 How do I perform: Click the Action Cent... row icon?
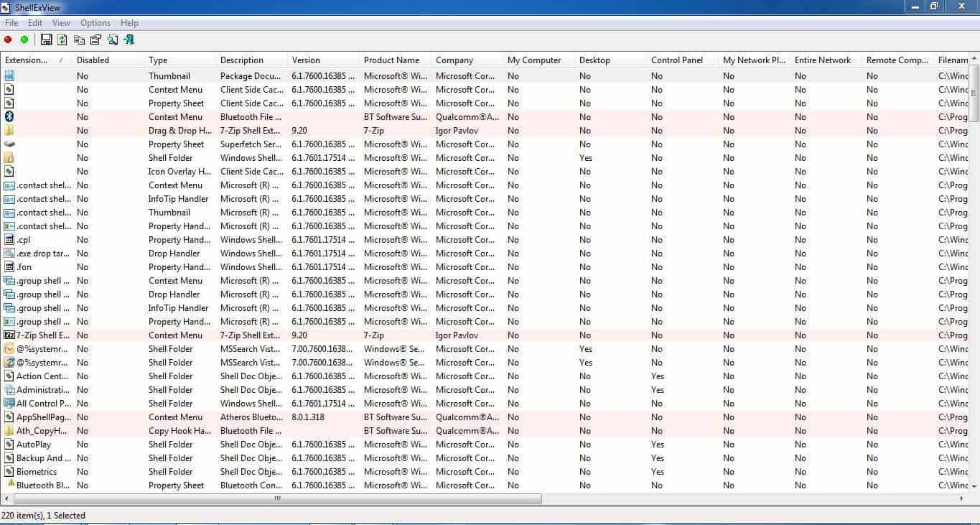(x=9, y=376)
